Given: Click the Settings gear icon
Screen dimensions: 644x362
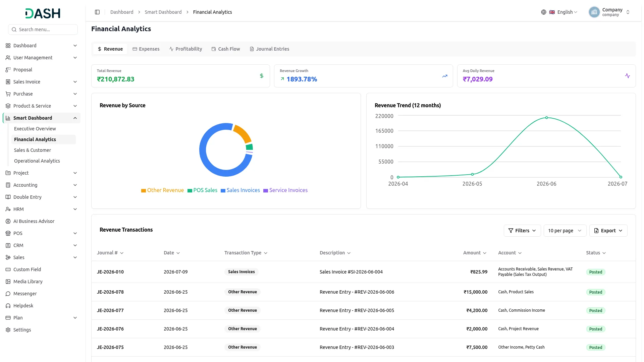Looking at the screenshot, I should [8, 330].
